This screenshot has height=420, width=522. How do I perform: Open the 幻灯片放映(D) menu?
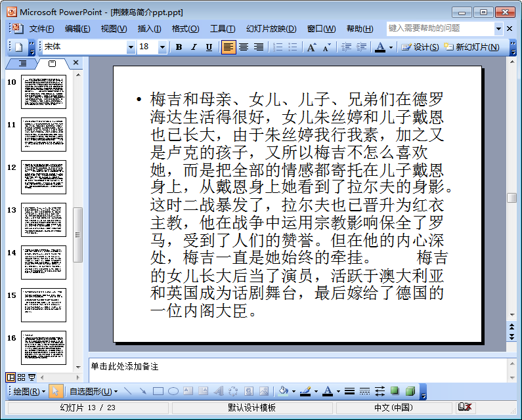coord(271,29)
